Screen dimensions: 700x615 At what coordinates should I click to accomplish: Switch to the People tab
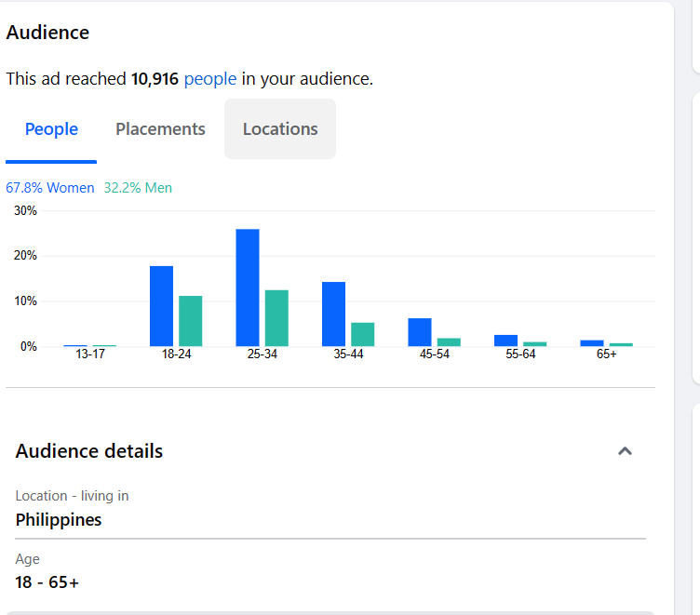coord(51,129)
